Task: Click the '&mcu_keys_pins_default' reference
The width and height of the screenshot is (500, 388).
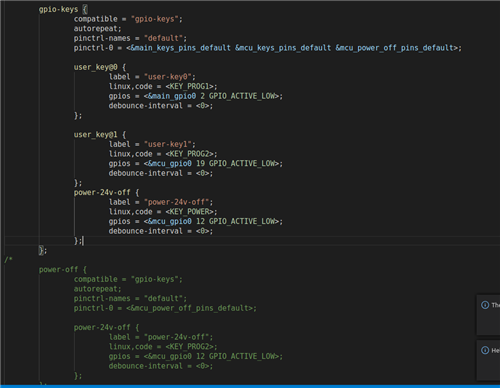Action: [283, 48]
